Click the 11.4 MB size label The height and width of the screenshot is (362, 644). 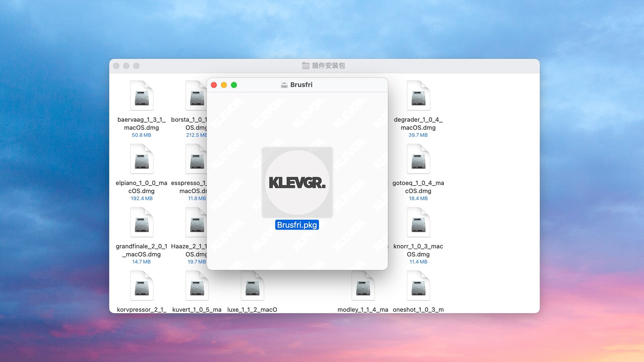tap(418, 262)
